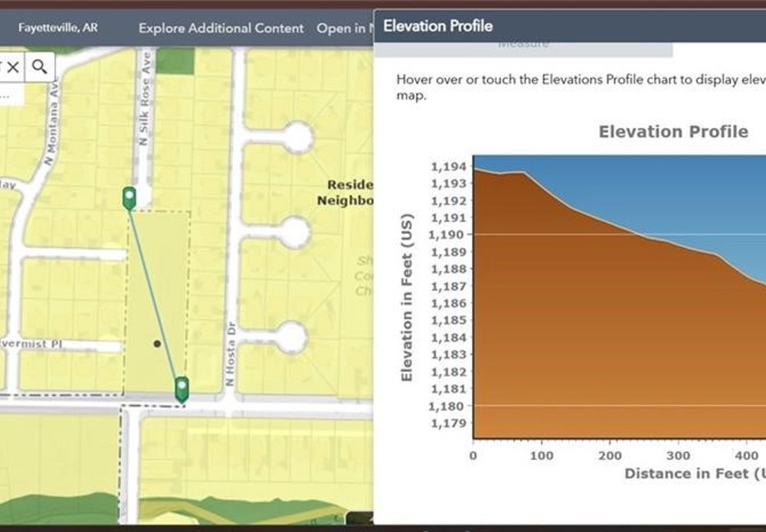Click the dark green square parcel near Silk Rose Ave
The image size is (766, 532).
click(176, 60)
